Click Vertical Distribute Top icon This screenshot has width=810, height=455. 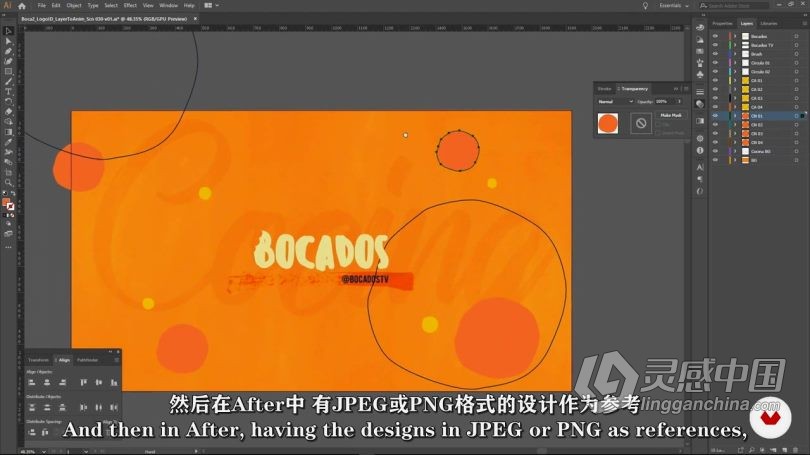tap(32, 407)
